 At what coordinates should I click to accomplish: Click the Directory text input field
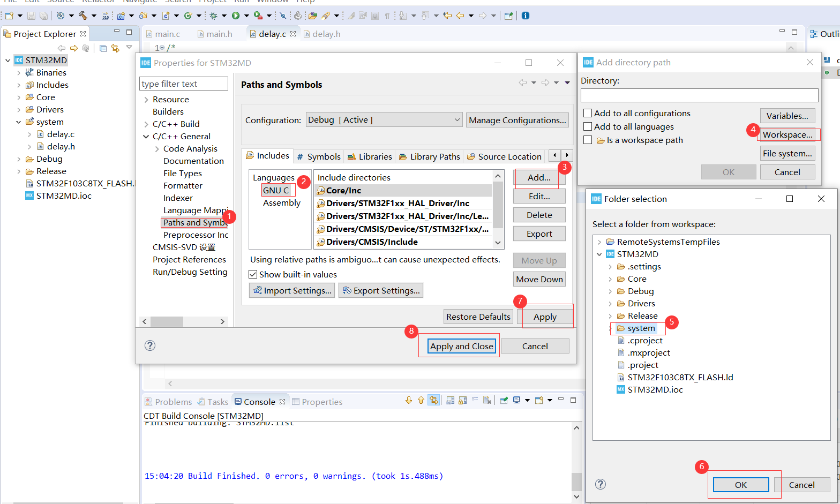point(699,95)
